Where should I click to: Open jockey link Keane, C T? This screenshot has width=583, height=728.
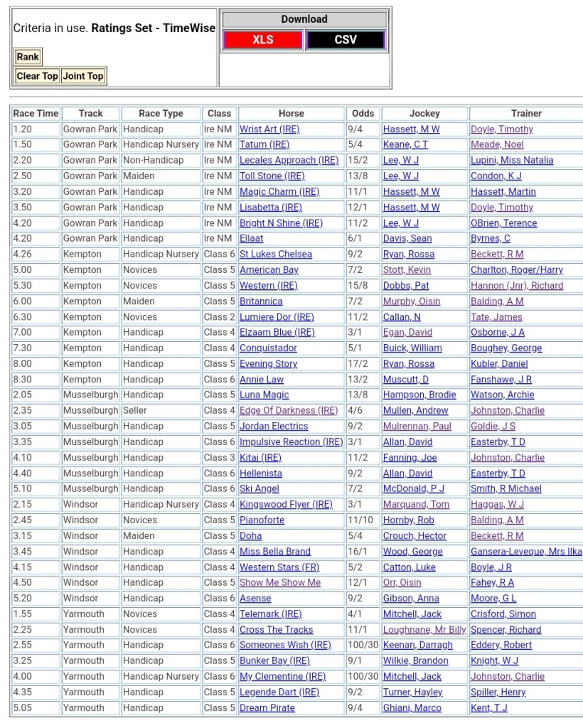[405, 145]
